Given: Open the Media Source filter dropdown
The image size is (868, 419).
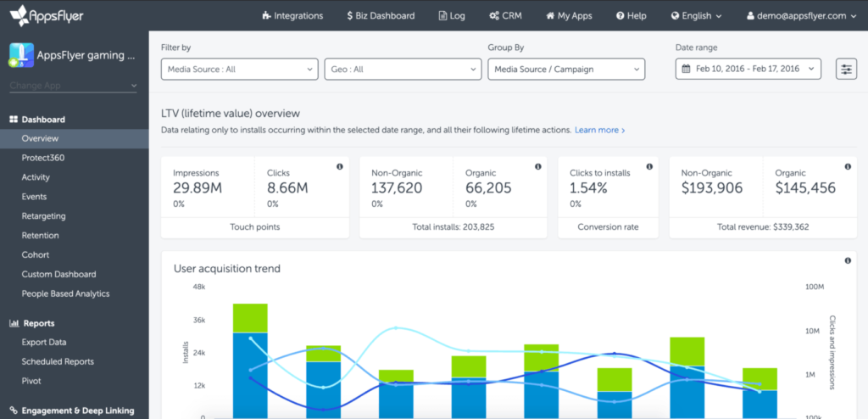Looking at the screenshot, I should 239,70.
